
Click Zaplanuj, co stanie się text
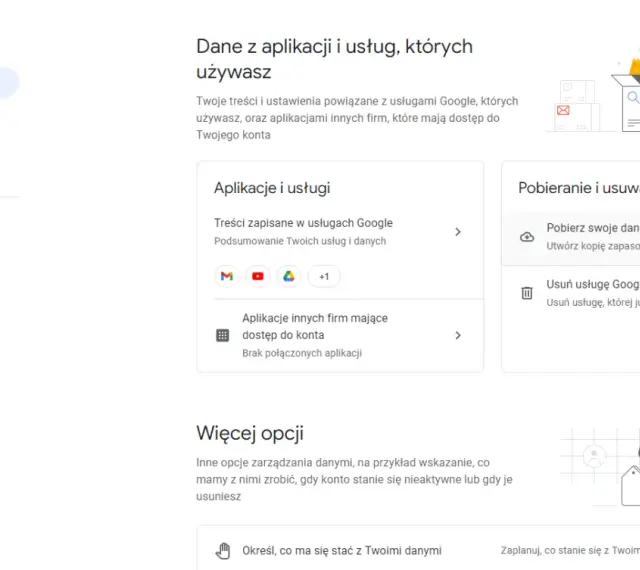[x=570, y=550]
